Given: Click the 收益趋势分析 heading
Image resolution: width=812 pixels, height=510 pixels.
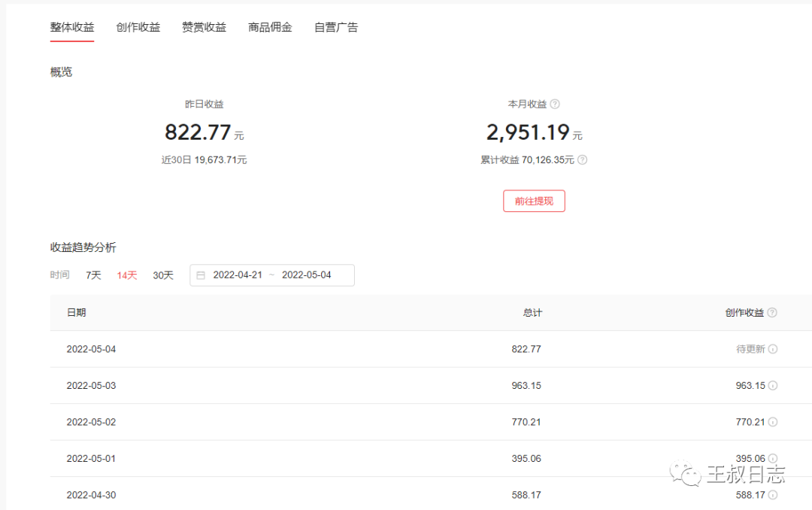Looking at the screenshot, I should 83,247.
